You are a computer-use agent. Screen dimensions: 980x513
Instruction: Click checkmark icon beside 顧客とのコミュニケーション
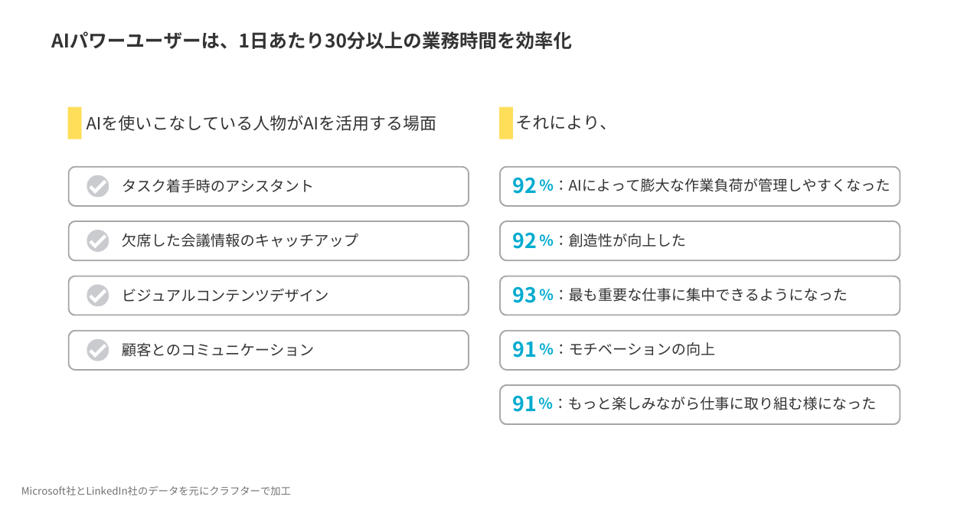click(97, 350)
